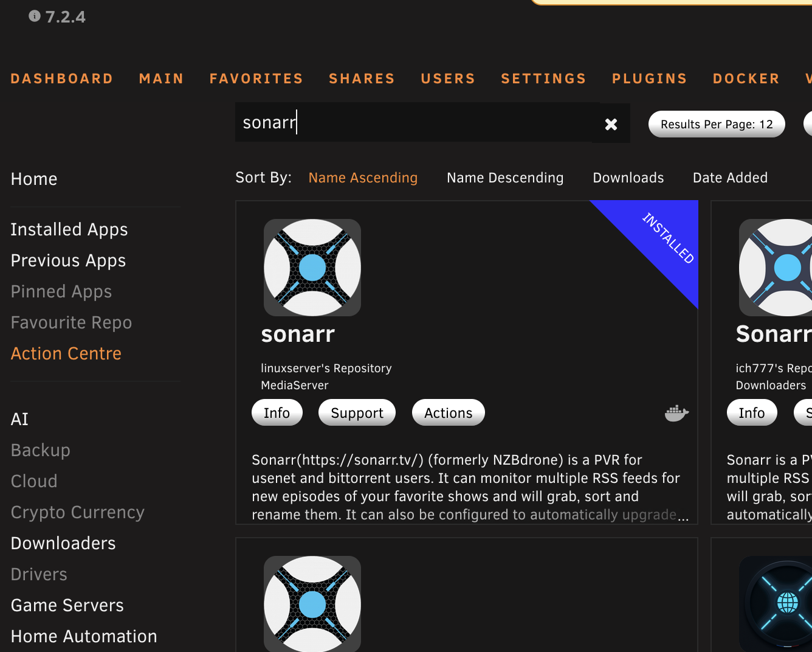Click the globe app icon in lower-right card

click(776, 604)
